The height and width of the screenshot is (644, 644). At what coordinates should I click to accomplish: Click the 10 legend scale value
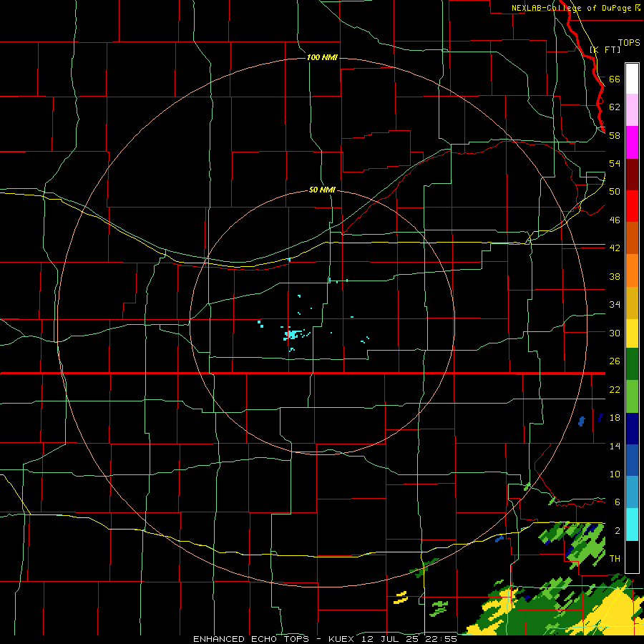(x=615, y=474)
